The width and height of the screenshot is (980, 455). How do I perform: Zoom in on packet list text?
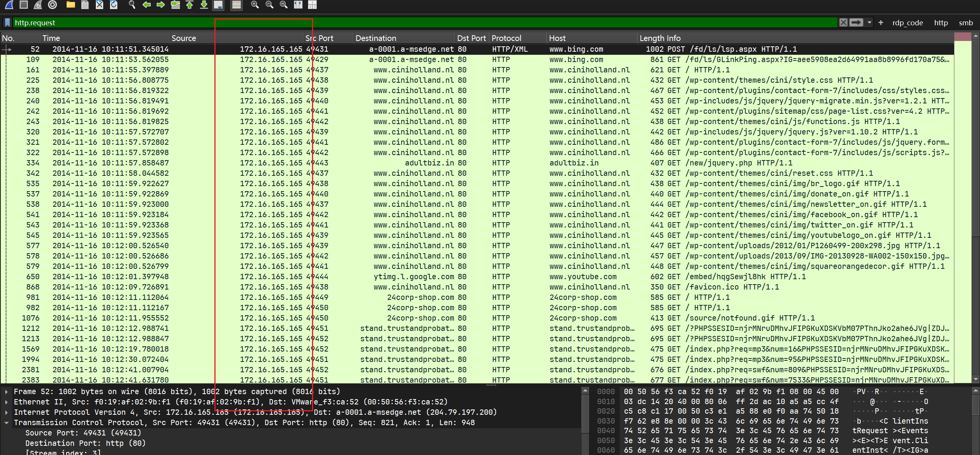(255, 5)
